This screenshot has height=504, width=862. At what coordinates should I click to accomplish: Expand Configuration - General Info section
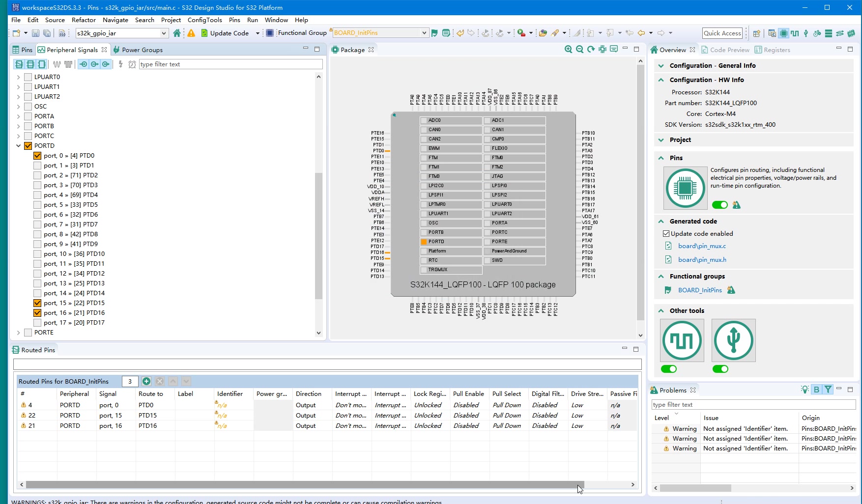click(x=661, y=66)
